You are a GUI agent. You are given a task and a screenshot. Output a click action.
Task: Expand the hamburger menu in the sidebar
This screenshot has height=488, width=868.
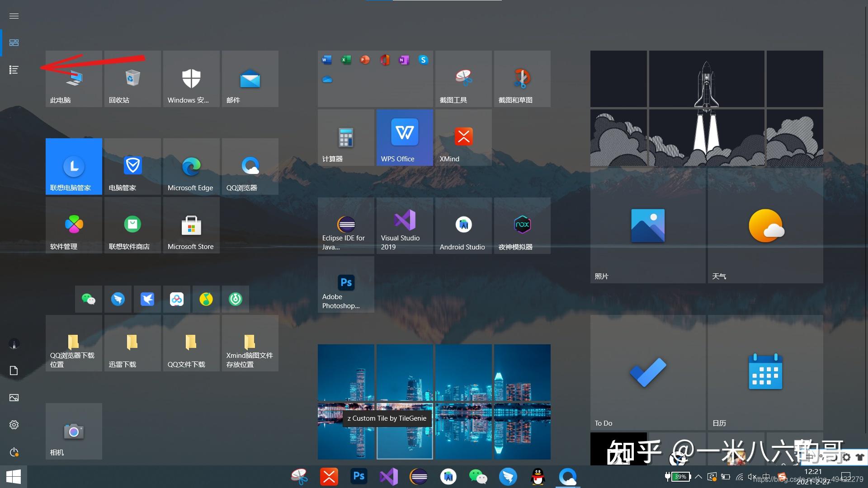click(14, 16)
